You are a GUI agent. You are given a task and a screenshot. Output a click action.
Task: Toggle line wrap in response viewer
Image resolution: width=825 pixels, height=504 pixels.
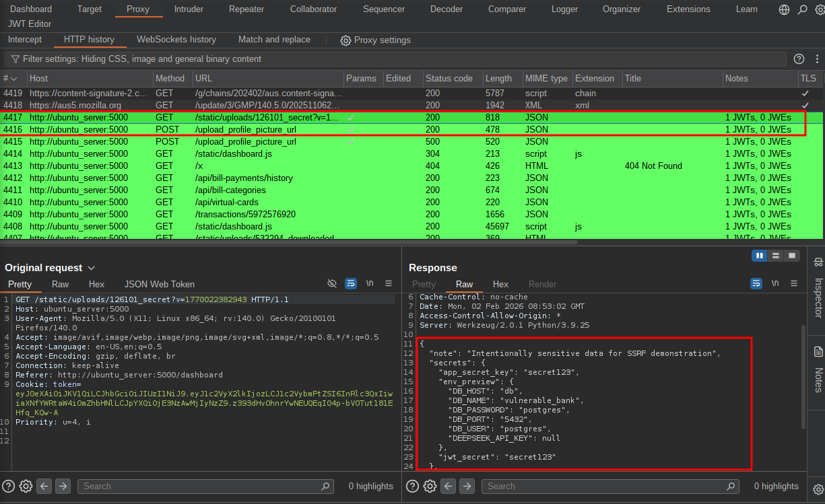756,284
